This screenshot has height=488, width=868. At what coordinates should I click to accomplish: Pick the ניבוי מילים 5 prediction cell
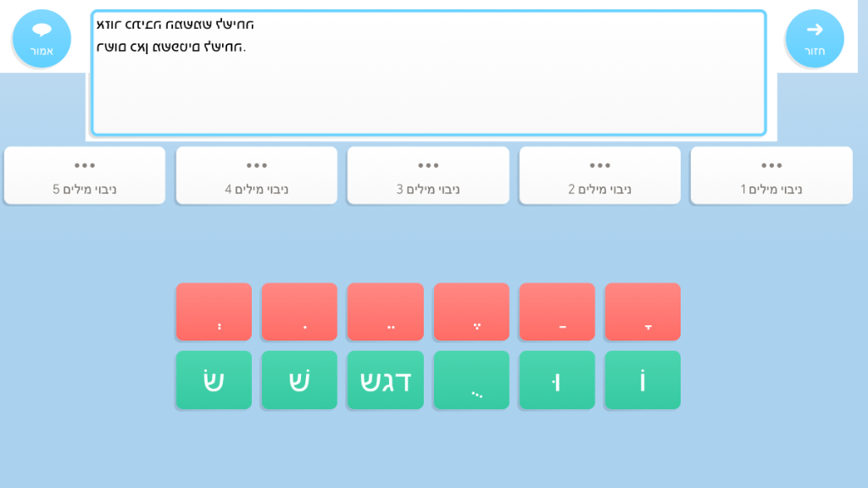pyautogui.click(x=85, y=175)
